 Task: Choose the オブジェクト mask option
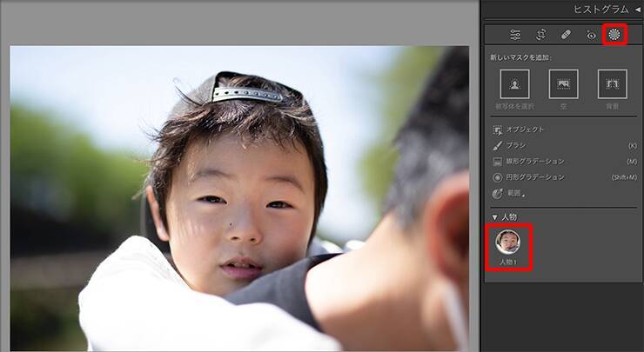coord(525,130)
